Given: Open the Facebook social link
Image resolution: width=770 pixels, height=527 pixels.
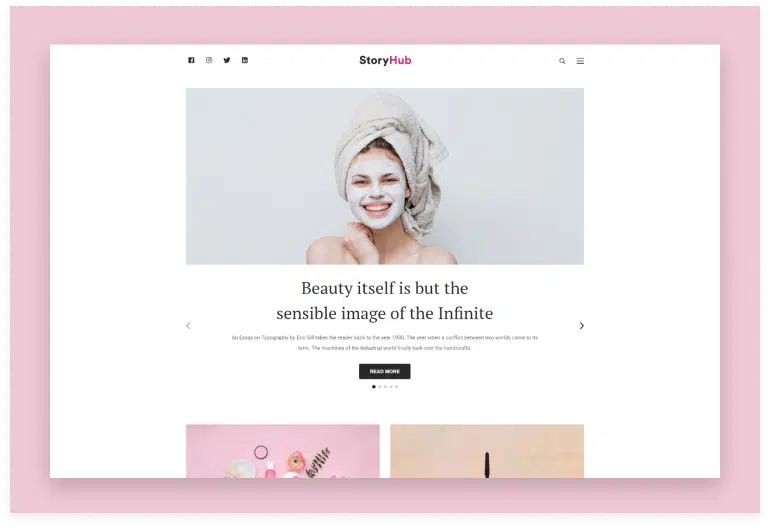Looking at the screenshot, I should point(191,60).
